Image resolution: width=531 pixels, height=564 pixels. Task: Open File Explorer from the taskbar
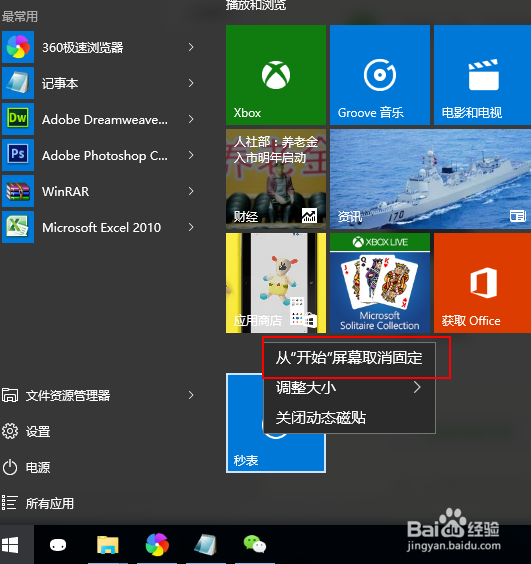click(x=108, y=545)
